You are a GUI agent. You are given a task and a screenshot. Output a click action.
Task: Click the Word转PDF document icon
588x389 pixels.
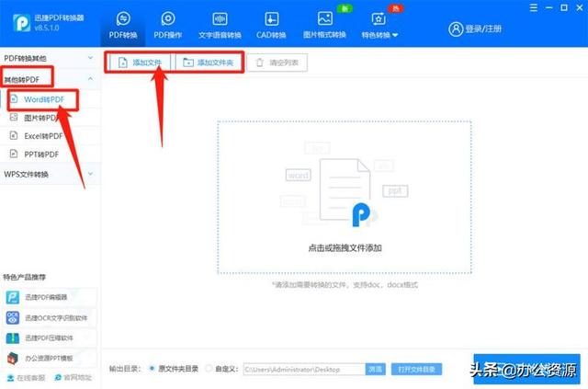point(14,98)
